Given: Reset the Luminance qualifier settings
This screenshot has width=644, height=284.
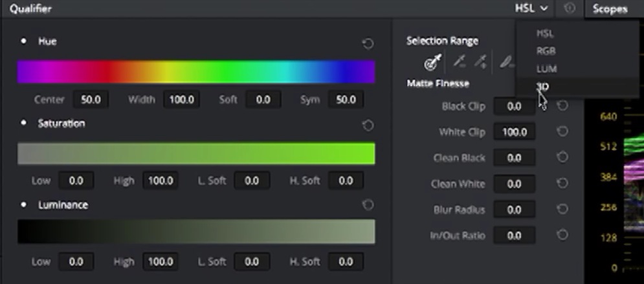Looking at the screenshot, I should point(368,205).
